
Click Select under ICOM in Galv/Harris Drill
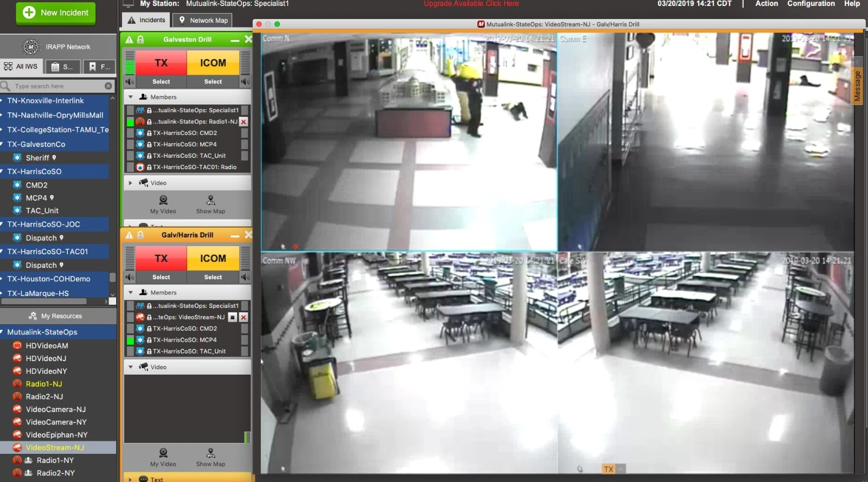(213, 278)
